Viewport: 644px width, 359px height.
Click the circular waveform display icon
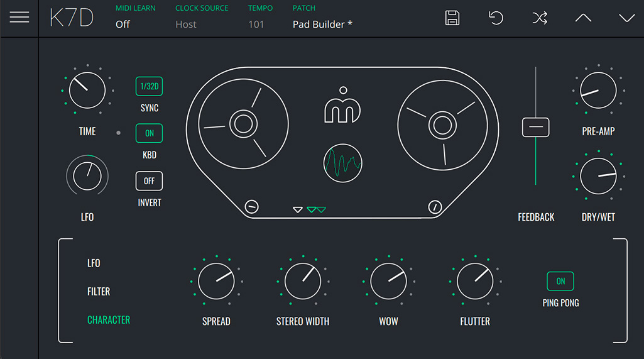pyautogui.click(x=343, y=163)
